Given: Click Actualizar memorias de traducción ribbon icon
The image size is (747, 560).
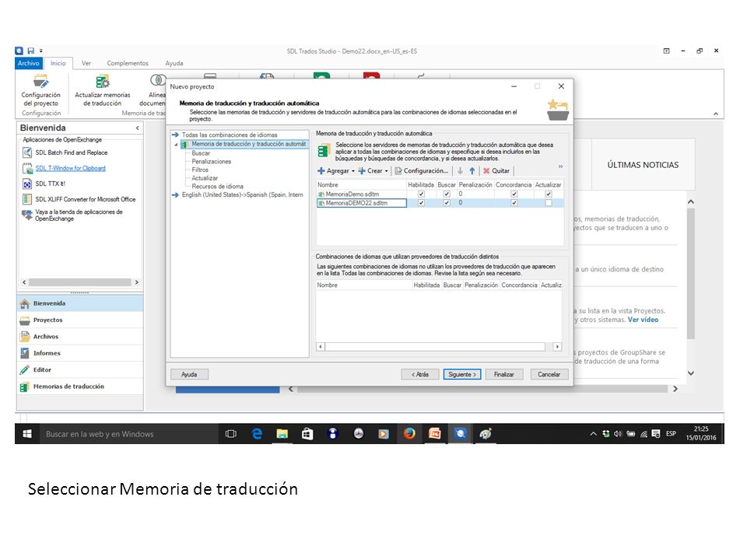Looking at the screenshot, I should (x=103, y=90).
